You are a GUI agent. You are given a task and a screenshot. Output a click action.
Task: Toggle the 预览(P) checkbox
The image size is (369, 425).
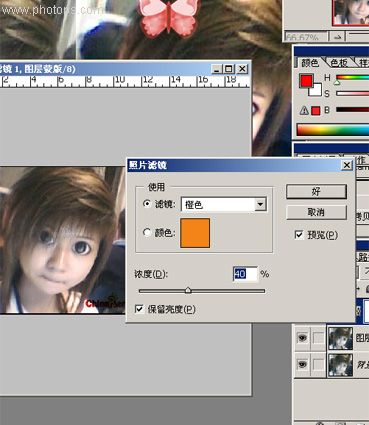point(299,235)
